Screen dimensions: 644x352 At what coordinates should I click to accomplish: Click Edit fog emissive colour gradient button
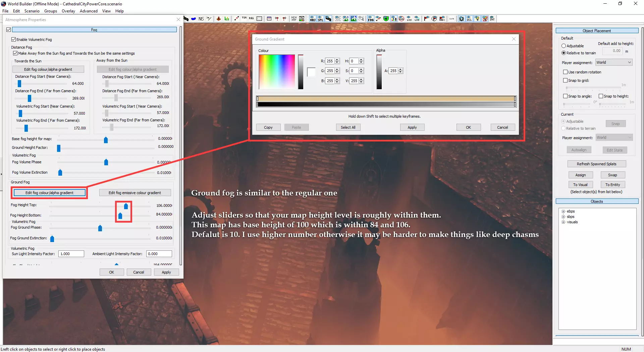point(135,193)
